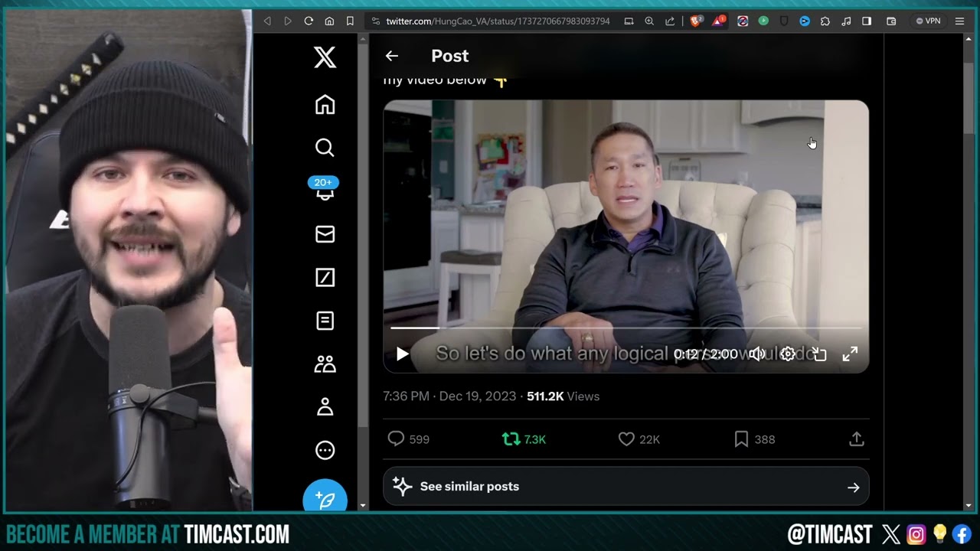Click the lightbulb icon in bottom banner
The height and width of the screenshot is (551, 980).
coord(939,533)
